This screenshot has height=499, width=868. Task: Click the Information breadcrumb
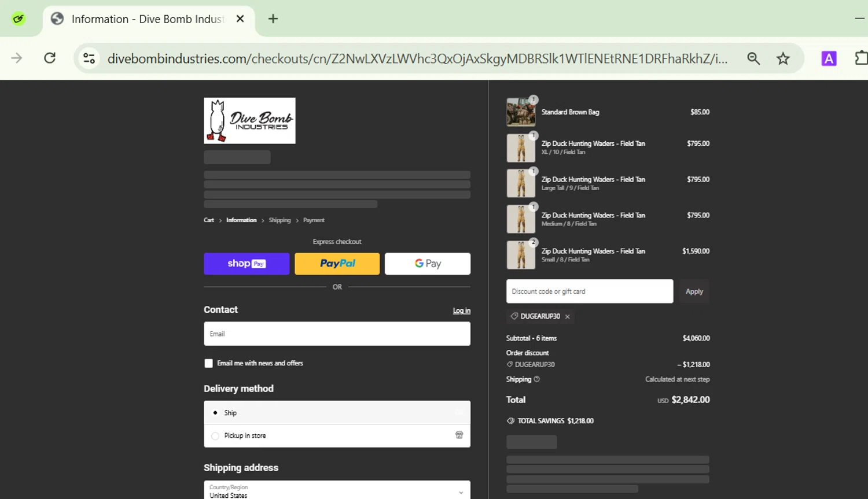[241, 220]
